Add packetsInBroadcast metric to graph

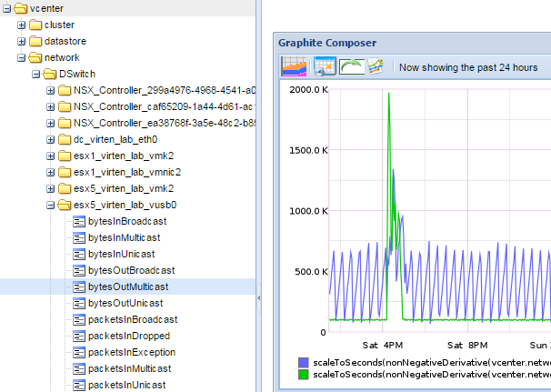(133, 320)
